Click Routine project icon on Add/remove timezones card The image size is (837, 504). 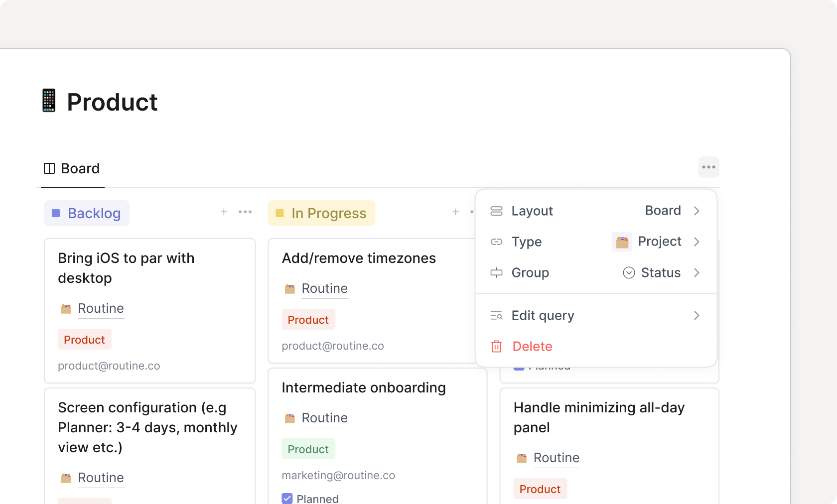click(289, 289)
